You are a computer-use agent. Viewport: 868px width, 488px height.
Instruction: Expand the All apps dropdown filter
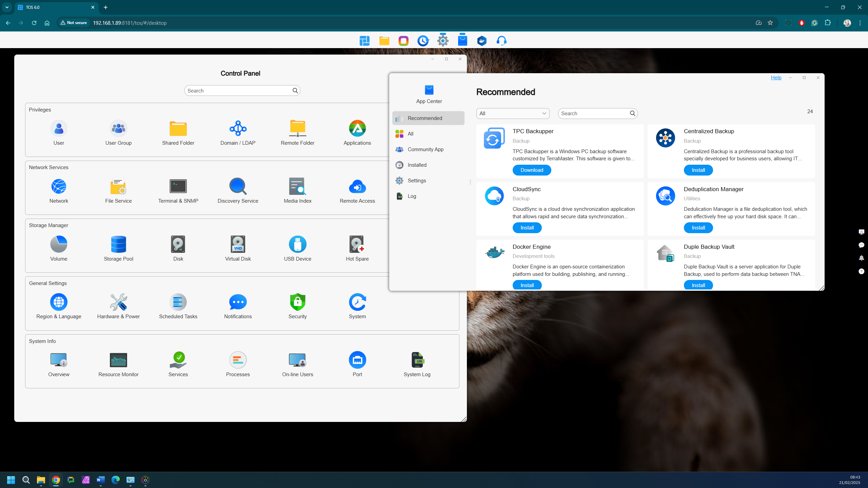coord(513,113)
